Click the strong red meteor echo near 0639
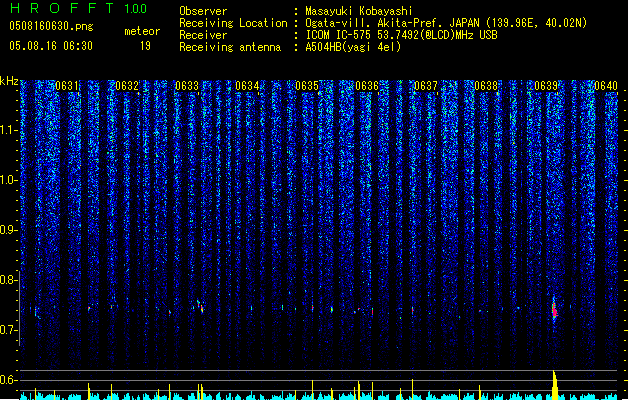 click(554, 310)
